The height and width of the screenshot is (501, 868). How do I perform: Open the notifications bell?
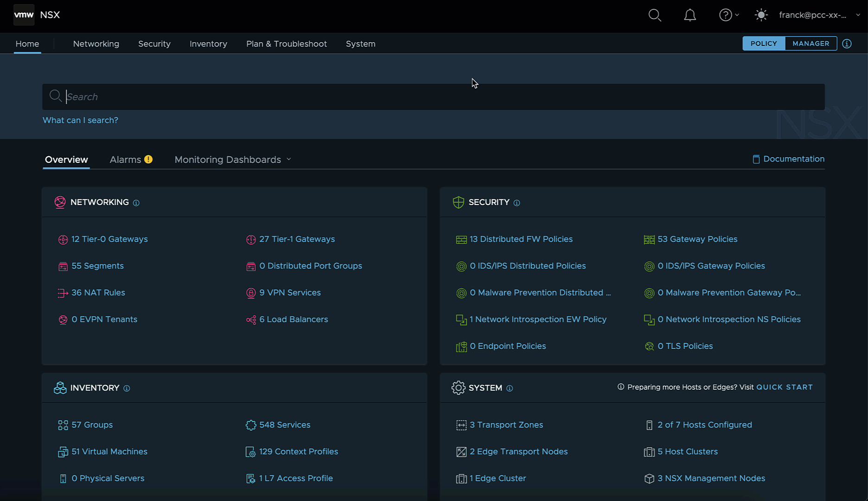tap(690, 15)
